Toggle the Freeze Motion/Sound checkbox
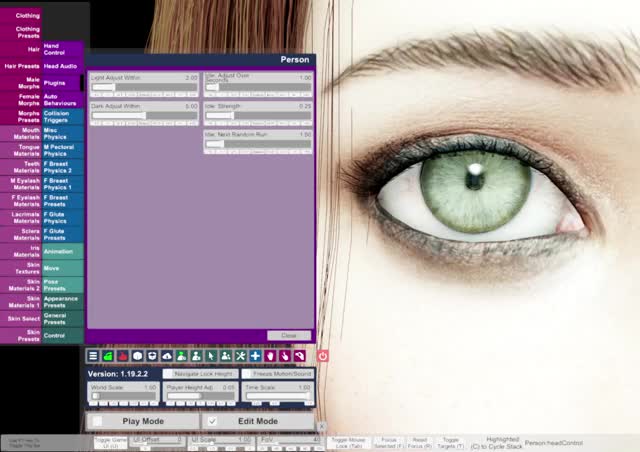Image resolution: width=640 pixels, height=452 pixels. tap(246, 374)
